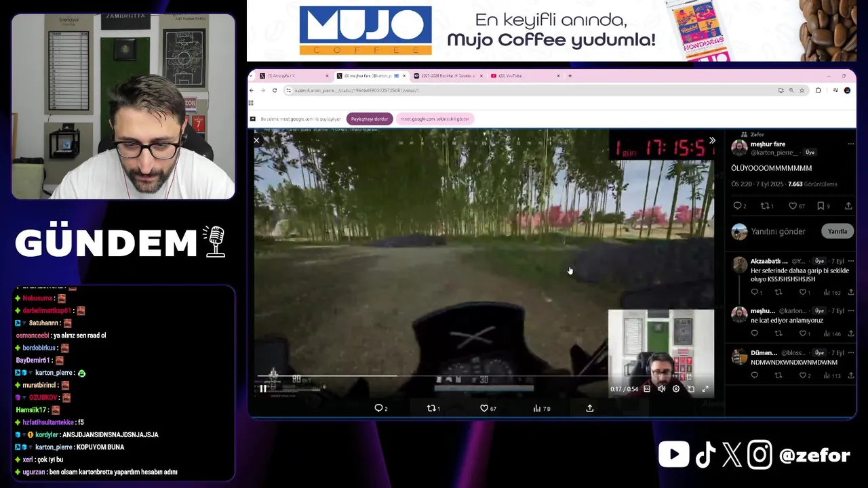Screen dimensions: 868x488
Task: Like Akzaabatlı's comment
Action: pos(804,292)
